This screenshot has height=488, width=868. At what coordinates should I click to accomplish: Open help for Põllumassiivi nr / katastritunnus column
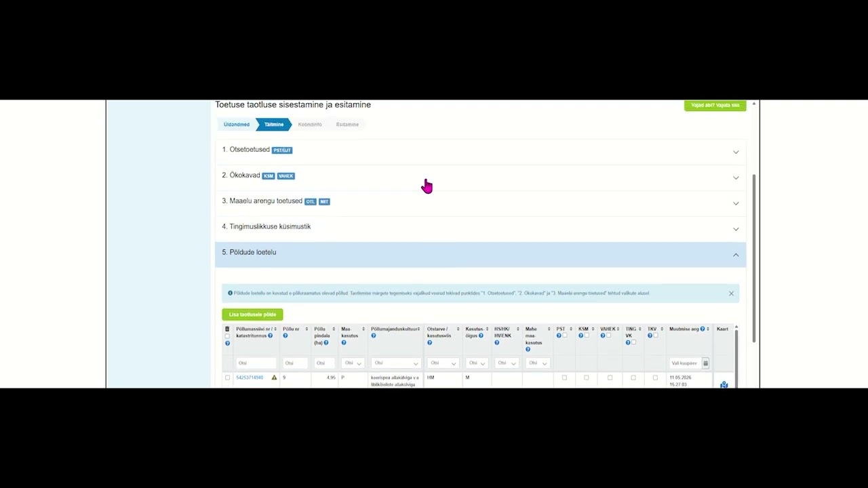tap(271, 335)
